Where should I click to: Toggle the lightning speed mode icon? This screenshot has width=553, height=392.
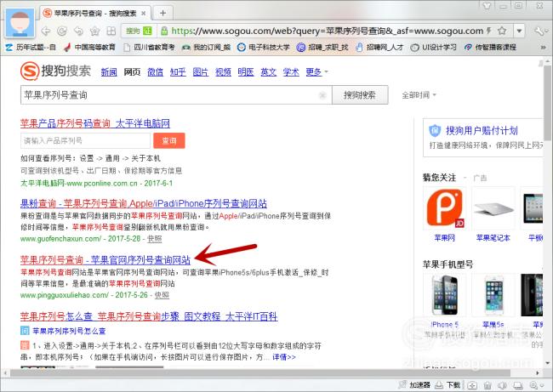pyautogui.click(x=489, y=31)
